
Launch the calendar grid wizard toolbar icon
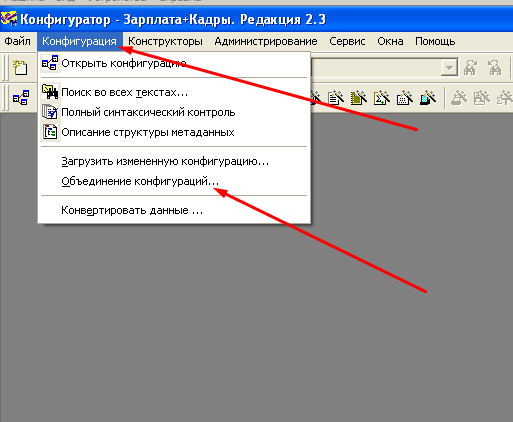coord(405,98)
